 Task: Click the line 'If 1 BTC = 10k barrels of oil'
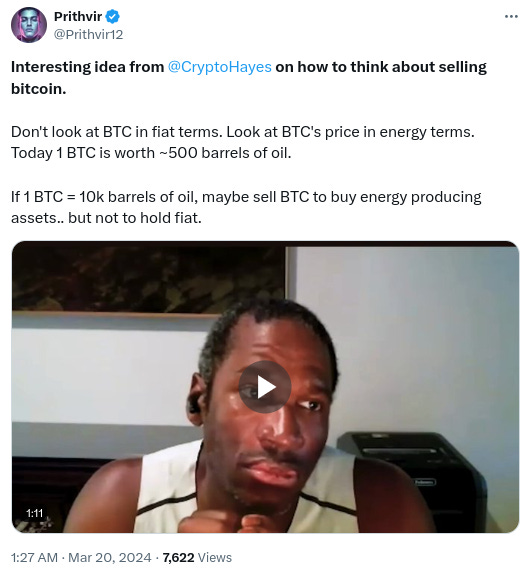(x=105, y=197)
